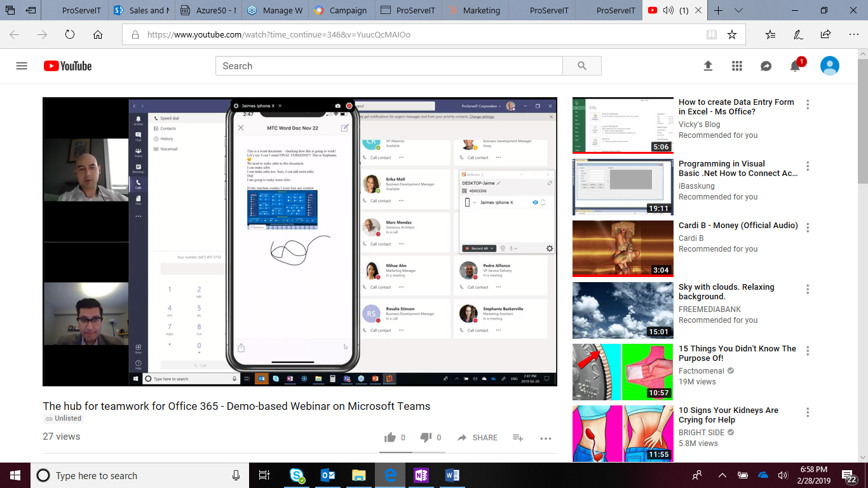Open options for 10 Signs Kidneys video
Screen dimensions: 868x488
(x=808, y=412)
